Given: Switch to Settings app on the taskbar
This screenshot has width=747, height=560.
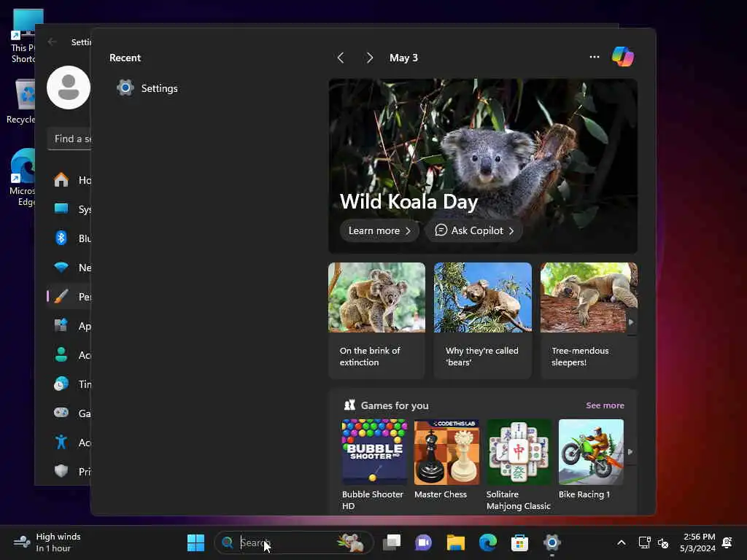Looking at the screenshot, I should click(551, 542).
